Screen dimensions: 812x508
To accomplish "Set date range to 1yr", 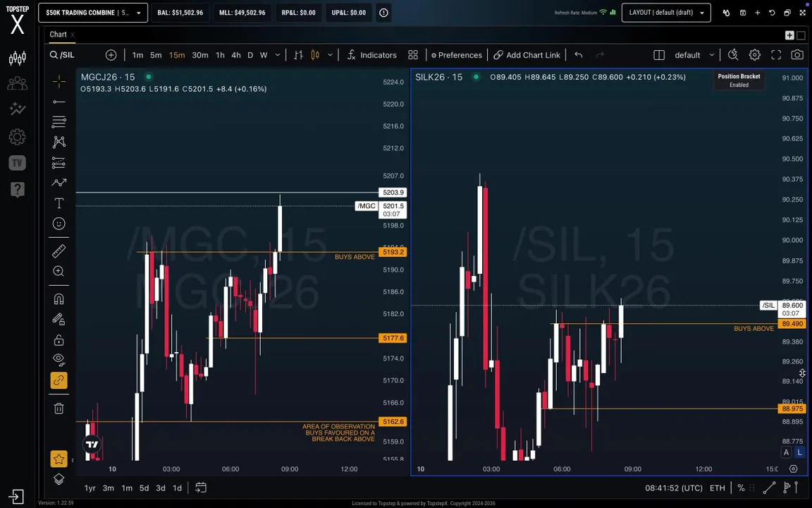I will (x=90, y=488).
